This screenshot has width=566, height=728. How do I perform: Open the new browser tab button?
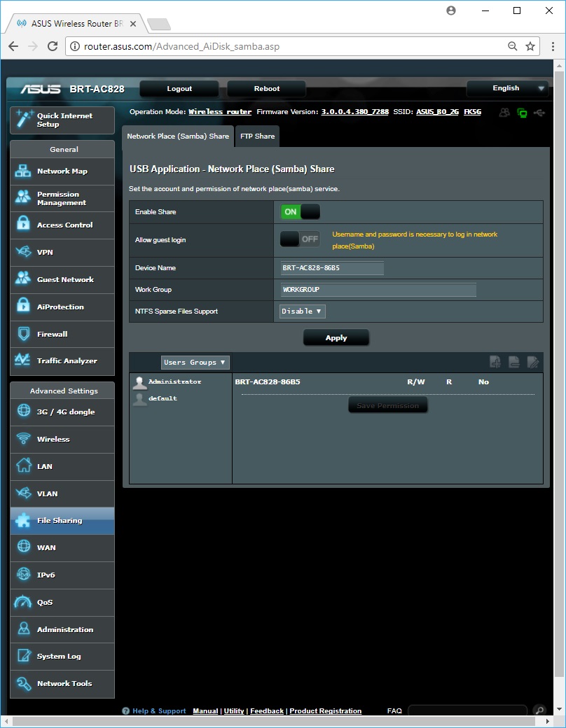pos(159,24)
